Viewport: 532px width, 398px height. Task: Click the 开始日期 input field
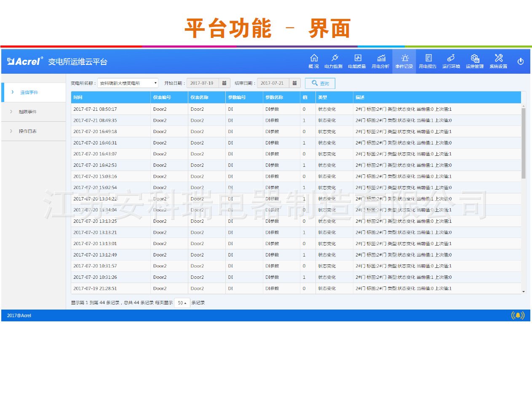pyautogui.click(x=203, y=83)
